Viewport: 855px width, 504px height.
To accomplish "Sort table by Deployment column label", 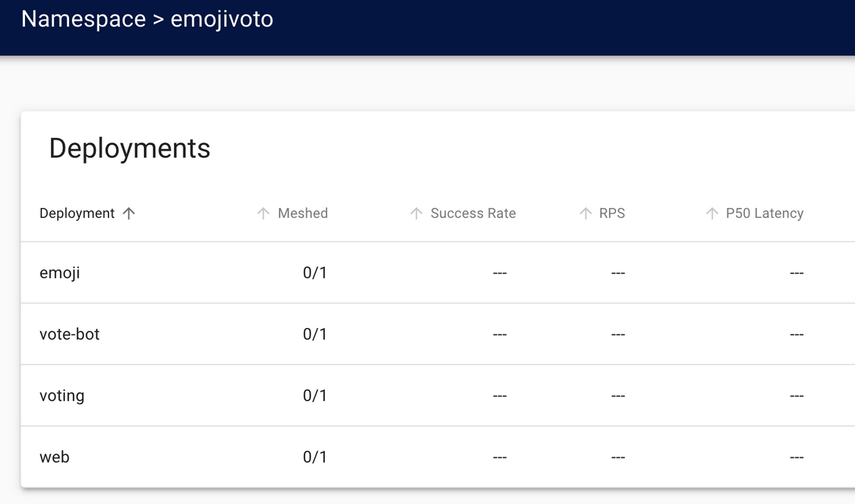I will point(77,214).
